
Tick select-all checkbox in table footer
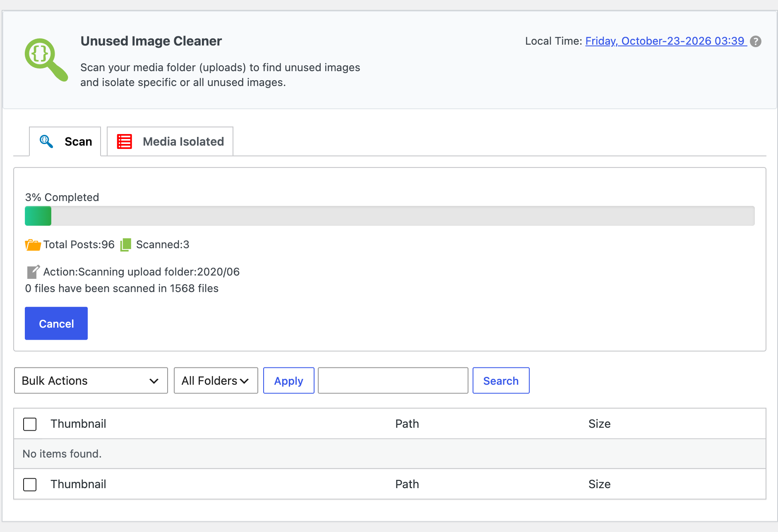[x=30, y=484]
